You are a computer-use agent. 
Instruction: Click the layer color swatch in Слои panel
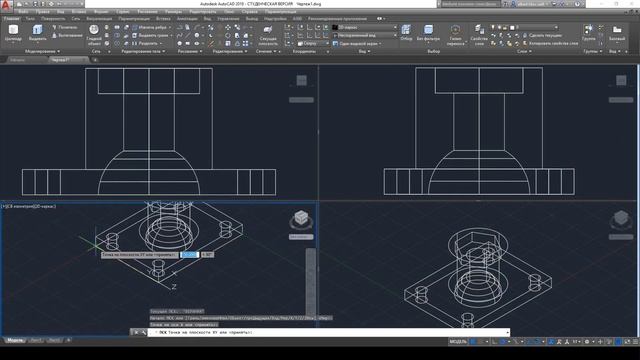tap(512, 27)
